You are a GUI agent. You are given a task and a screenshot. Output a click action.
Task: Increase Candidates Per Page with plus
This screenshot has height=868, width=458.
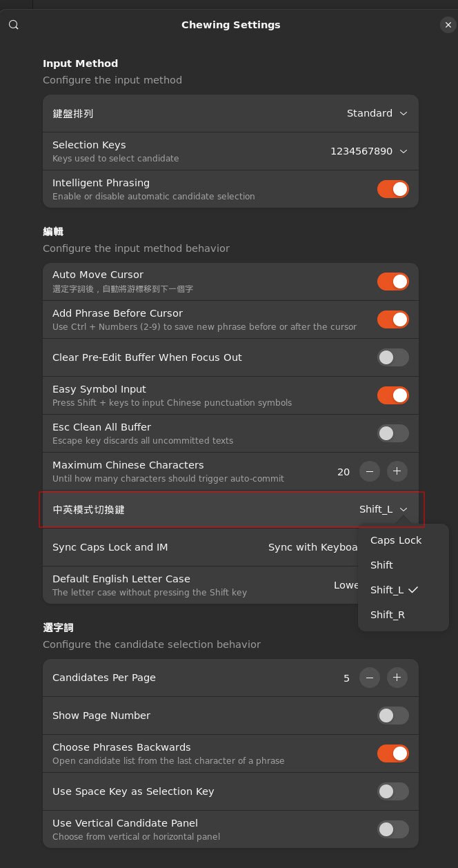click(x=397, y=678)
